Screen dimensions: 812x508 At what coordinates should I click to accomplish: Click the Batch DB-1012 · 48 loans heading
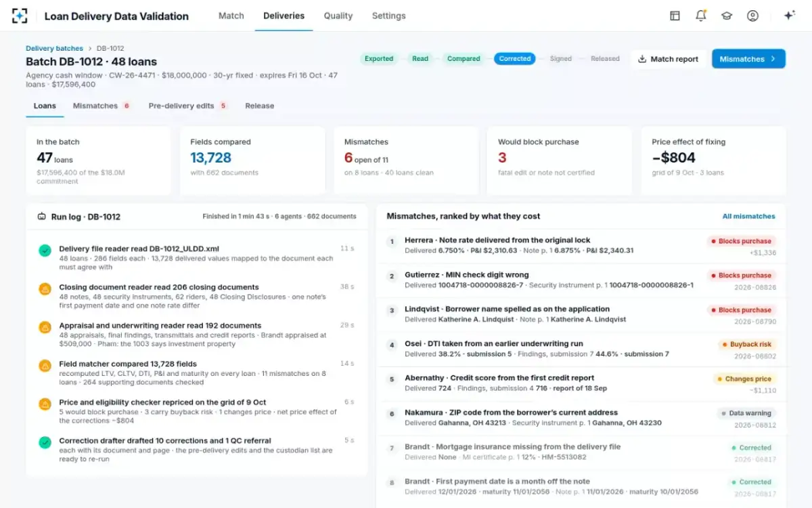click(91, 62)
